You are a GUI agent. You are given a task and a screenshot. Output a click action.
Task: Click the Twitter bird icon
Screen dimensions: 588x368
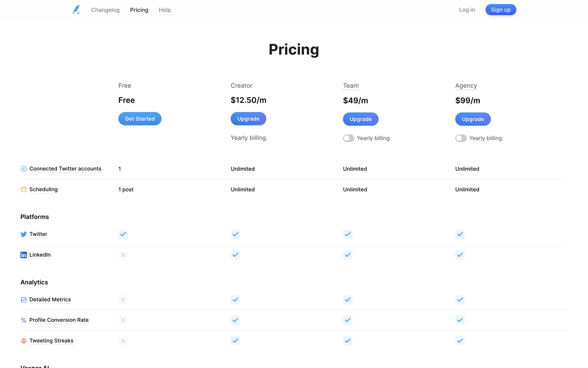(24, 234)
